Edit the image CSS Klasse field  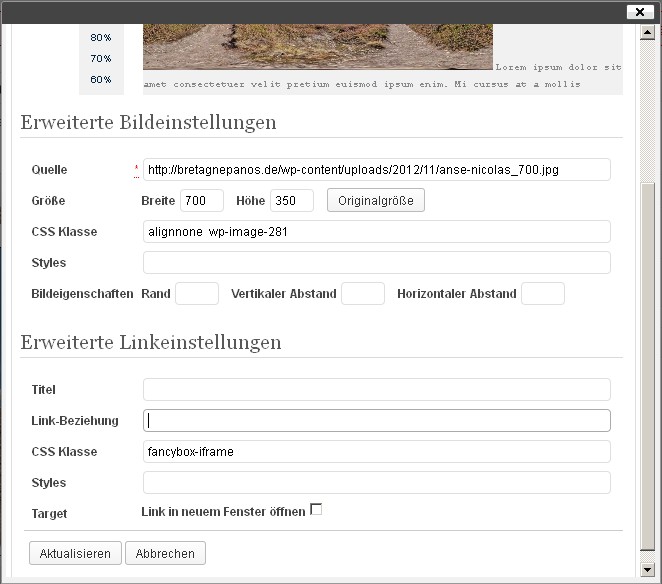click(x=376, y=232)
